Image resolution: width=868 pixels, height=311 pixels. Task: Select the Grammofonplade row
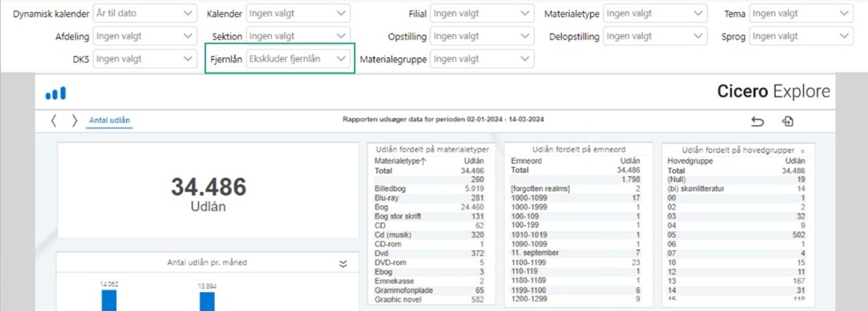(429, 290)
